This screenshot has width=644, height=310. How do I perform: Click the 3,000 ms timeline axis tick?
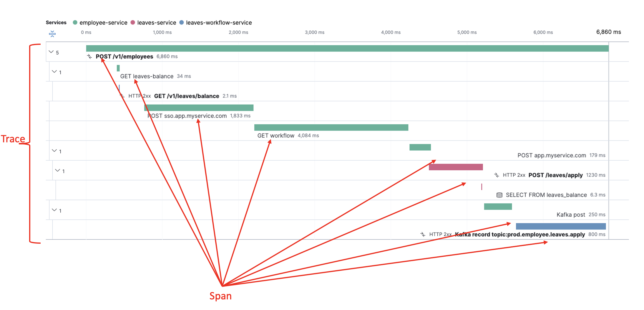coord(315,32)
